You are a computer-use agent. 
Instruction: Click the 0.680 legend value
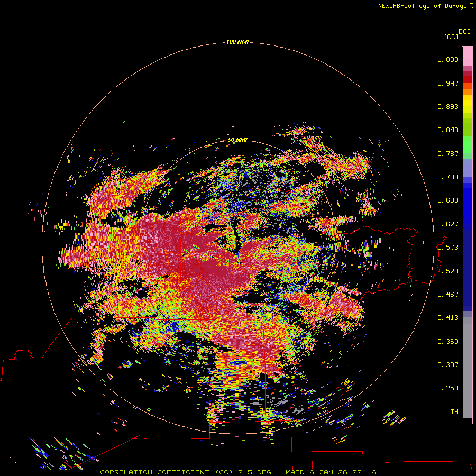(448, 200)
